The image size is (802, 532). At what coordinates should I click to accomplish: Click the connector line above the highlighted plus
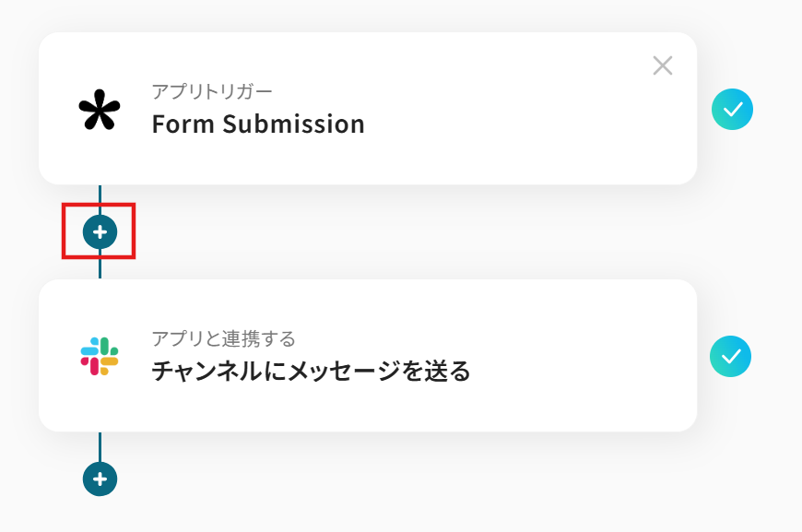point(100,195)
